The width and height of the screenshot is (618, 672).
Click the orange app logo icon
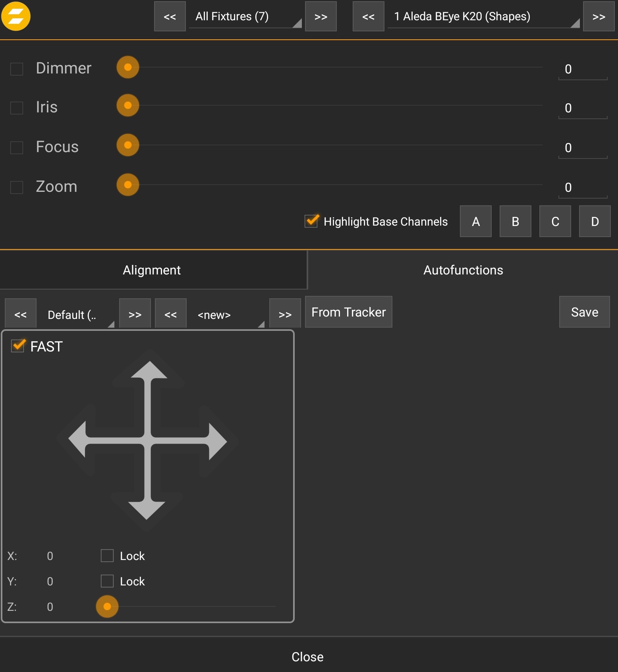pyautogui.click(x=16, y=16)
